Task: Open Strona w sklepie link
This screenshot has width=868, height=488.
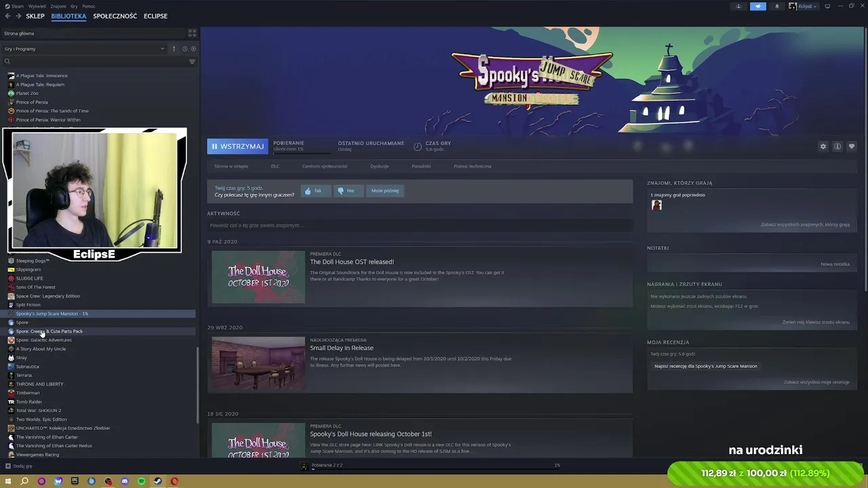Action: coord(231,166)
